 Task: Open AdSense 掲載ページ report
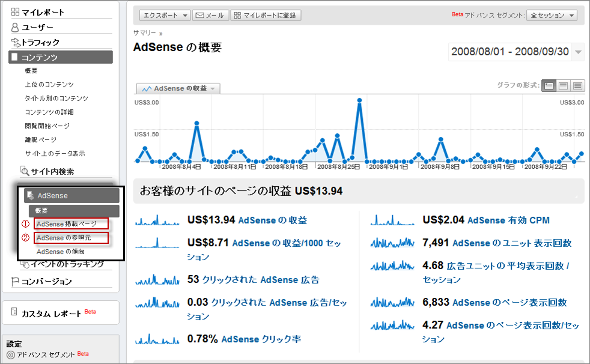pos(71,223)
